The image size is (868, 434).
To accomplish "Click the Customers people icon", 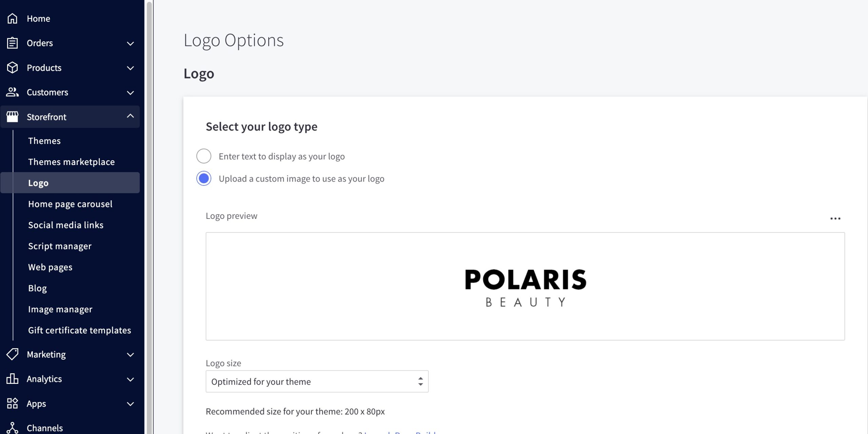I will click(x=12, y=92).
